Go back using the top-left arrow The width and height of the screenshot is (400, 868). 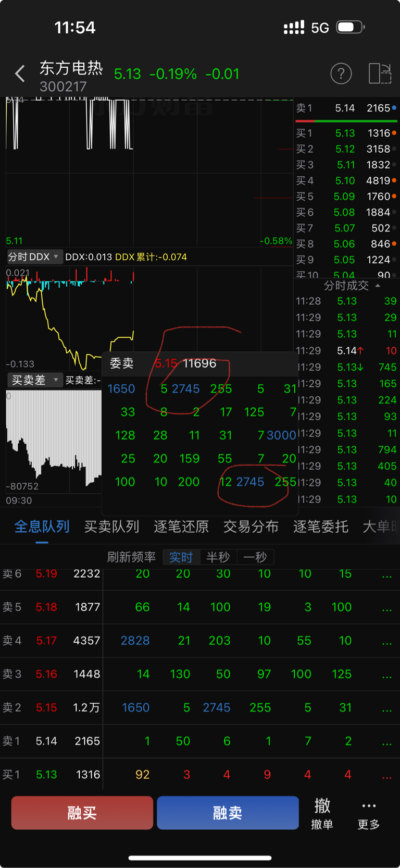(20, 74)
